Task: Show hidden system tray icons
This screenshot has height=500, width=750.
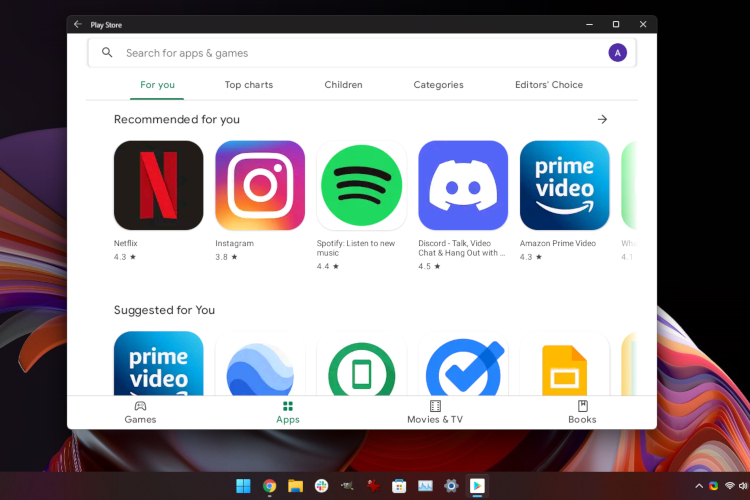Action: coord(699,486)
